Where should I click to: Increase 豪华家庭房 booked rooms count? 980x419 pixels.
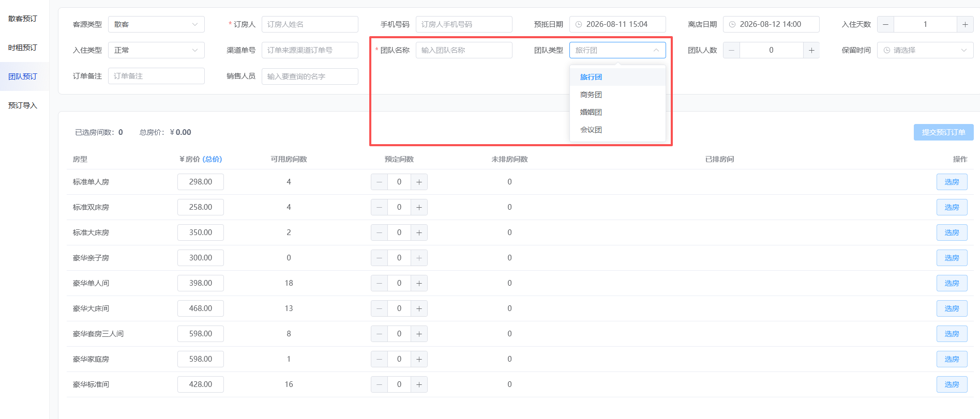pyautogui.click(x=419, y=359)
